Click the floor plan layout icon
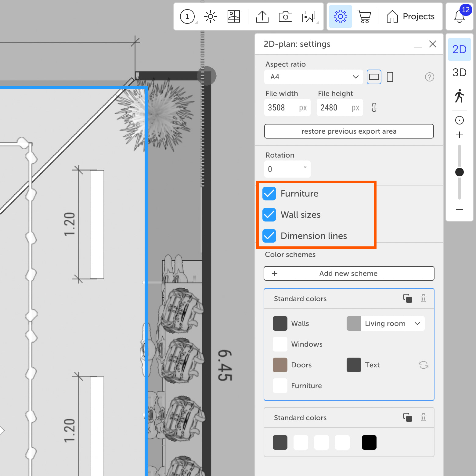Image resolution: width=476 pixels, height=476 pixels. point(233,17)
